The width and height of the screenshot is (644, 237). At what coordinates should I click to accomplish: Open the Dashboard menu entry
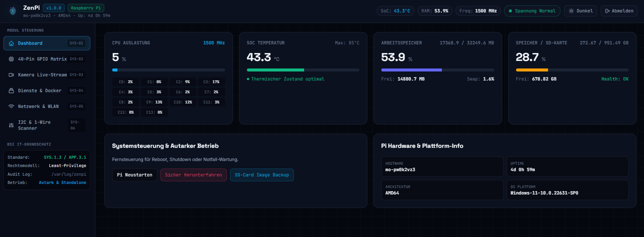point(47,43)
